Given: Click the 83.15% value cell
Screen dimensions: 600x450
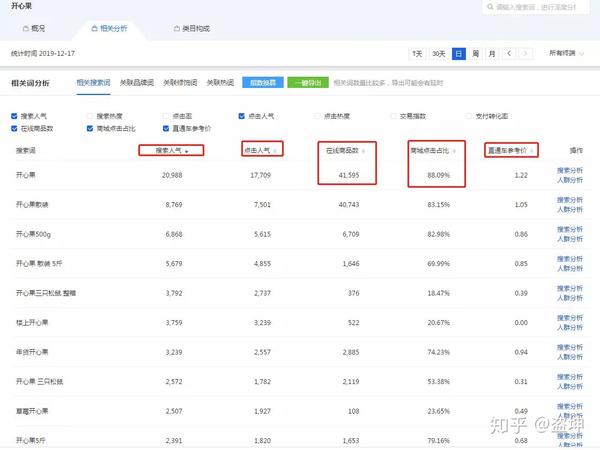Looking at the screenshot, I should click(x=439, y=205).
